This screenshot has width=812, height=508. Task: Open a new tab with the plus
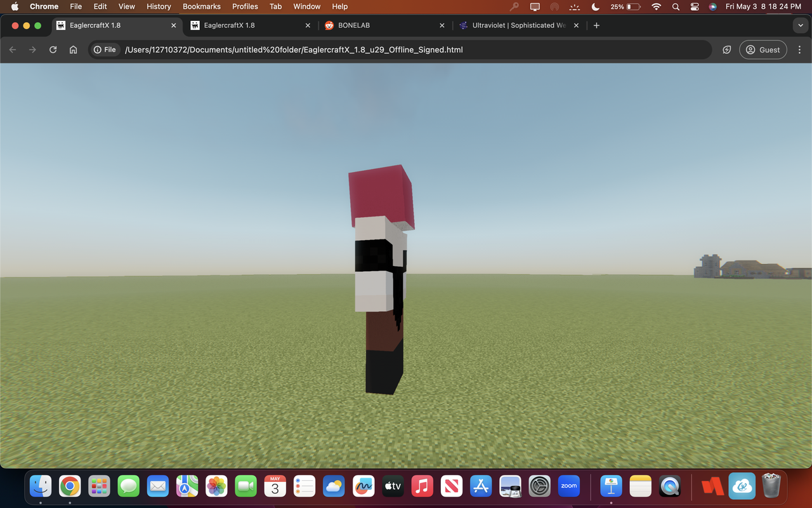(596, 25)
